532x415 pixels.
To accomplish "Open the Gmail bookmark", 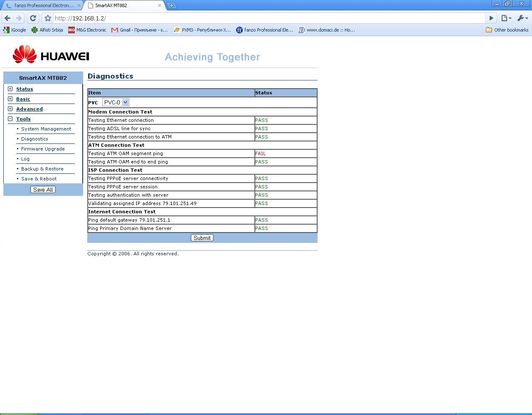I will pos(139,30).
